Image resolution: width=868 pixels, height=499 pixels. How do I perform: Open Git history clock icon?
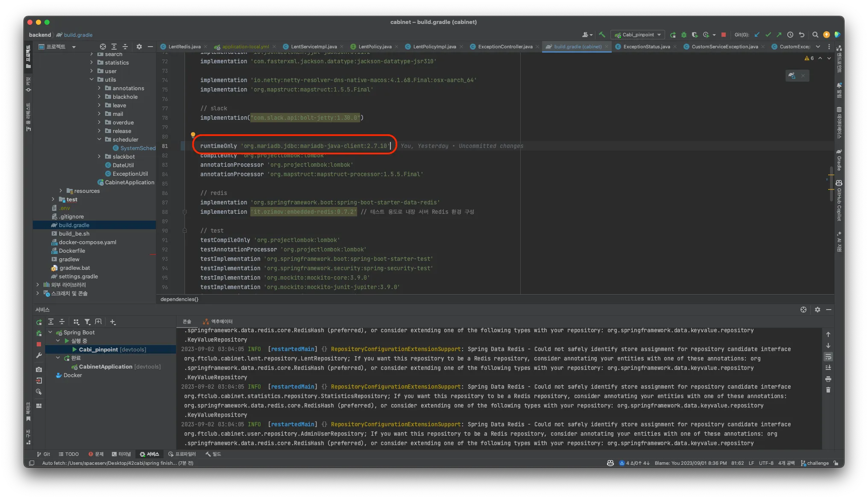click(790, 35)
